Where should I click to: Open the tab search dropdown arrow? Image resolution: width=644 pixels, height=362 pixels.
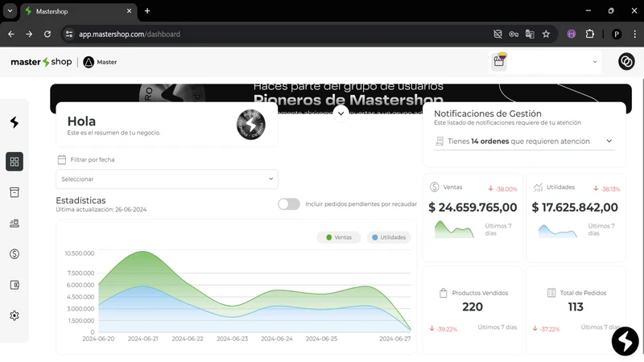10,11
